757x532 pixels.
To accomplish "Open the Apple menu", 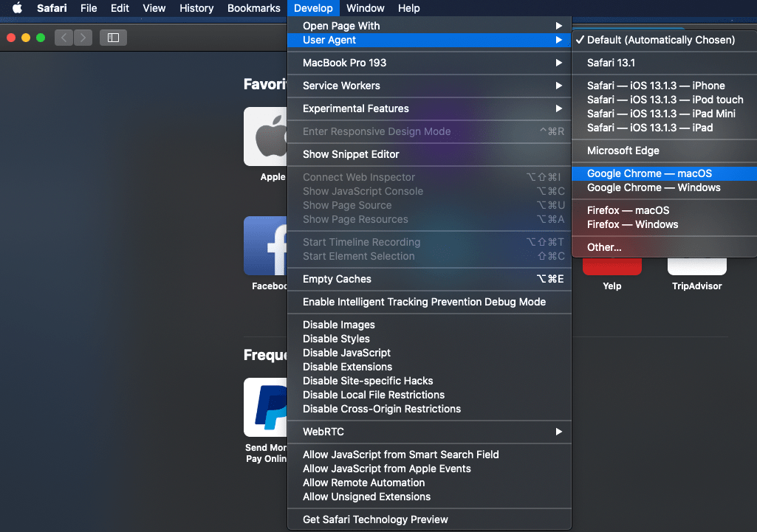I will (18, 8).
